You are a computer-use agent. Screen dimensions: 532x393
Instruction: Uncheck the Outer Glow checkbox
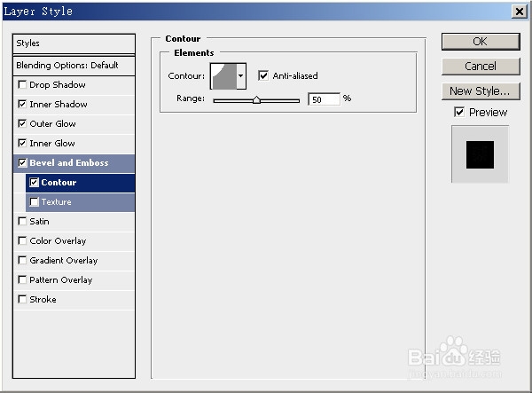[22, 123]
